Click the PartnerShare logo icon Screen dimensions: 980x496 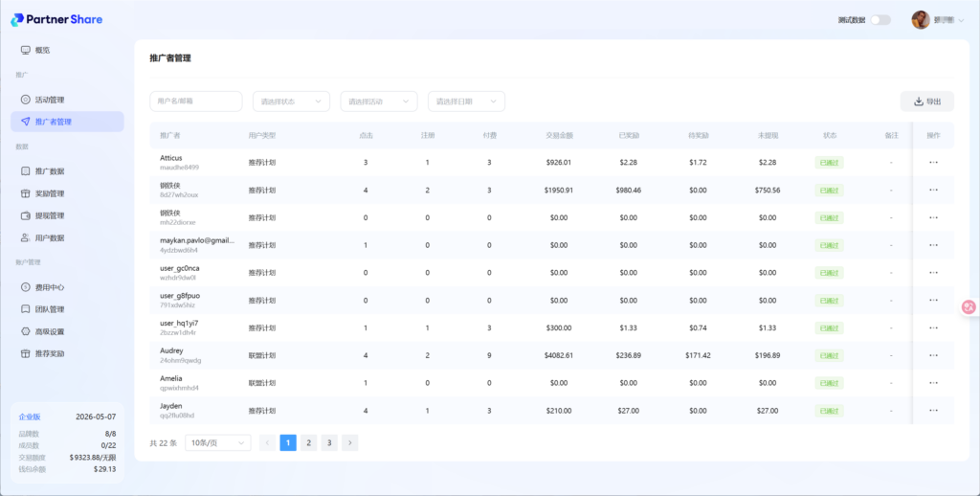pos(17,19)
